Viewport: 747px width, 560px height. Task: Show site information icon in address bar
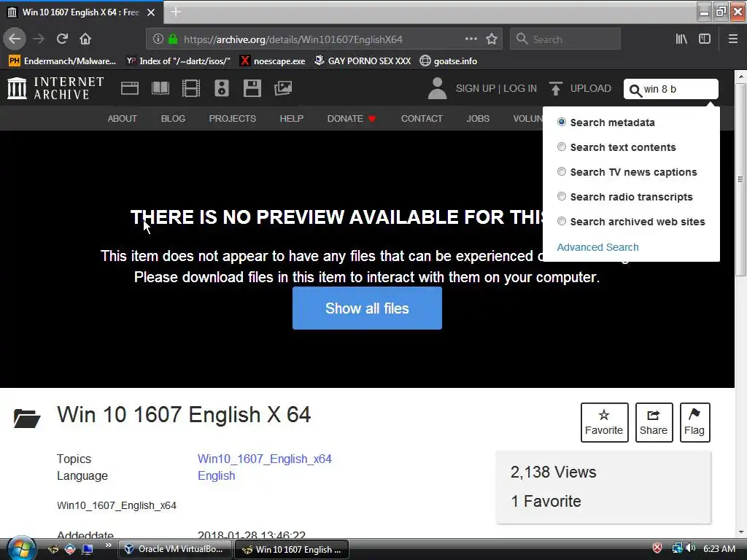pos(158,39)
